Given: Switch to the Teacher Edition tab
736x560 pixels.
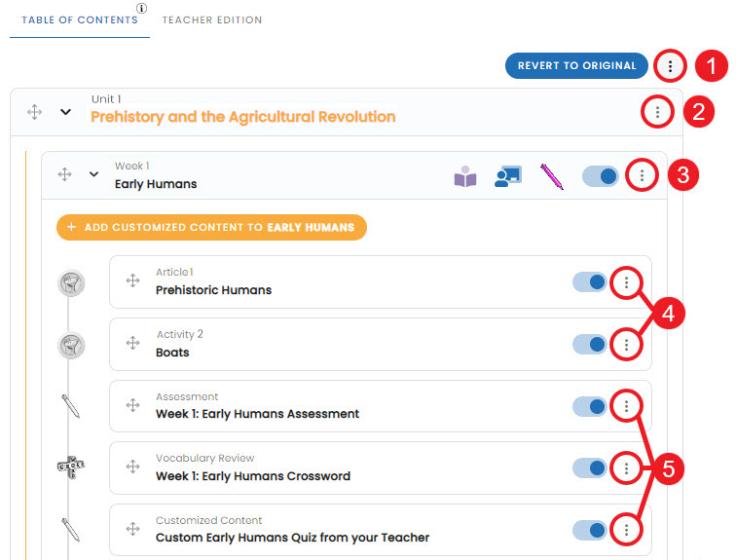Looking at the screenshot, I should tap(212, 20).
